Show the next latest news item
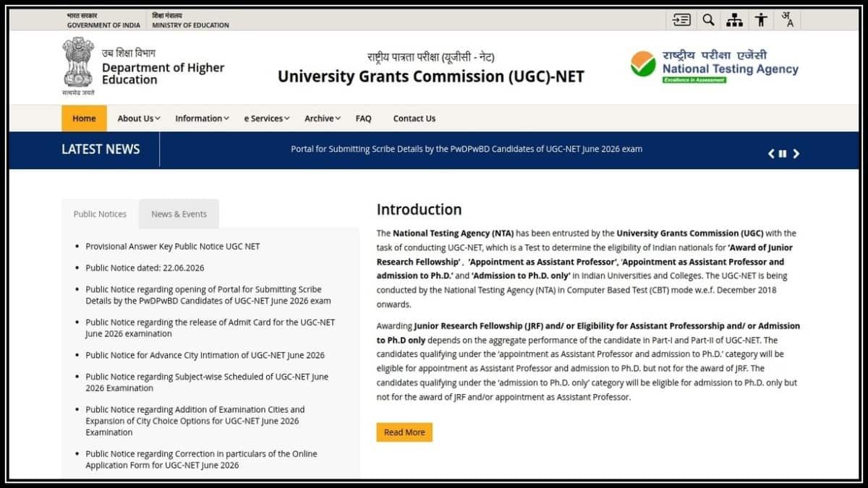The height and width of the screenshot is (488, 868). pos(796,153)
